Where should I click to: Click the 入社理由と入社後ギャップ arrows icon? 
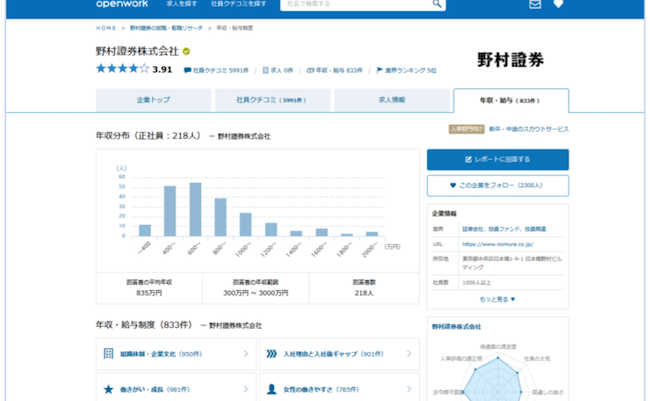(272, 354)
